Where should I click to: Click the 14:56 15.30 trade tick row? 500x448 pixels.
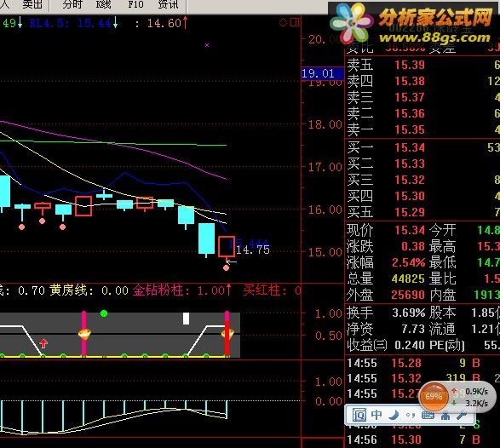click(422, 439)
